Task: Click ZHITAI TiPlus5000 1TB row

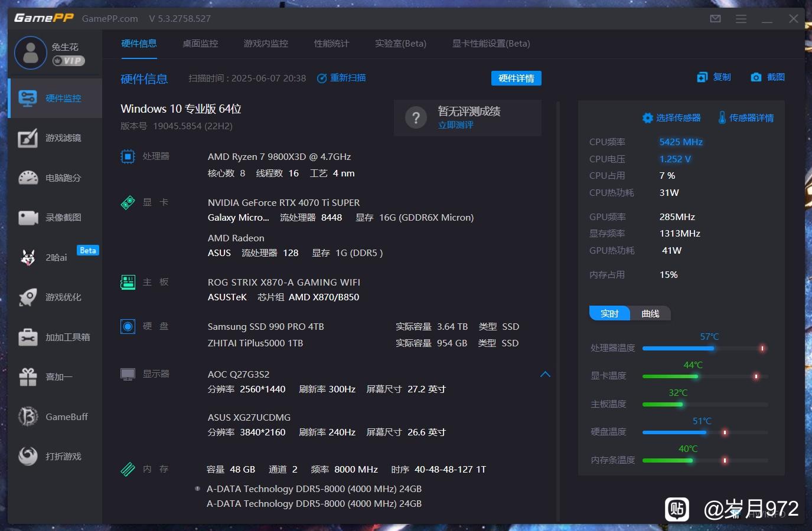Action: tap(363, 343)
